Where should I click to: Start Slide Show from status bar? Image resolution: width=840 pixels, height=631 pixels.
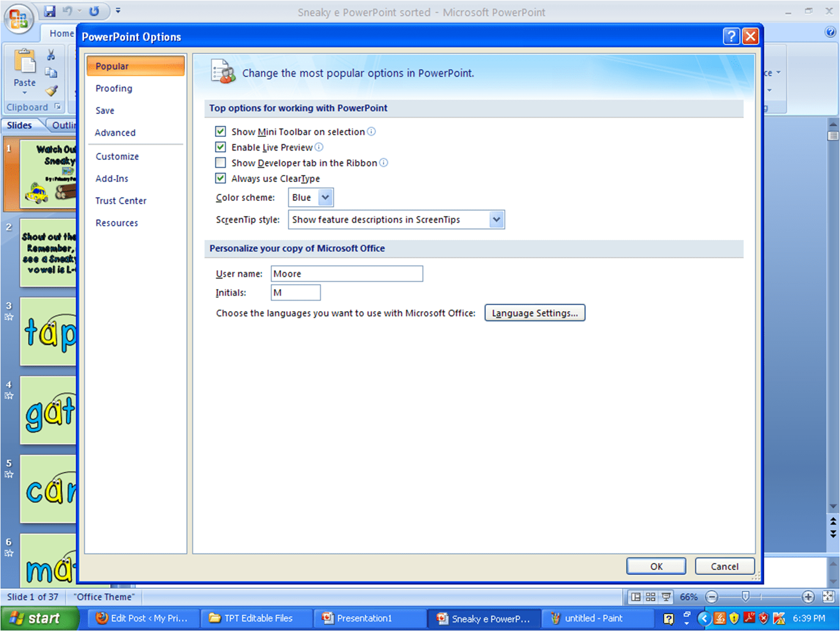666,597
